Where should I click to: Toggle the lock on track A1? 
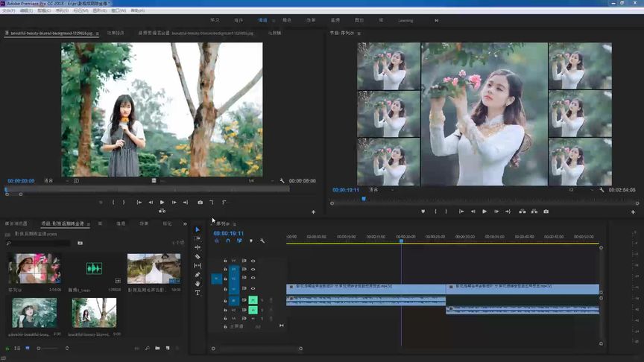pyautogui.click(x=225, y=300)
